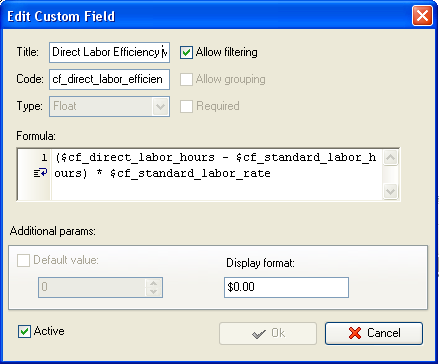Click the Cancel button

pyautogui.click(x=374, y=333)
